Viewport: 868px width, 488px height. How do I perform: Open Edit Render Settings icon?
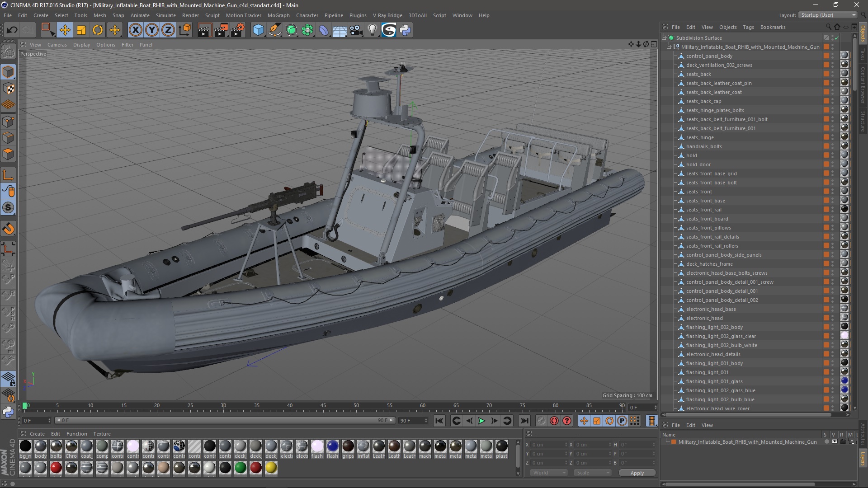[x=238, y=30]
